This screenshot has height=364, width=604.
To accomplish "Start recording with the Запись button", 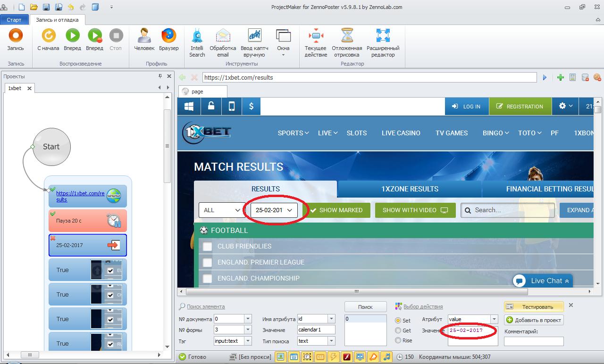I will click(16, 40).
